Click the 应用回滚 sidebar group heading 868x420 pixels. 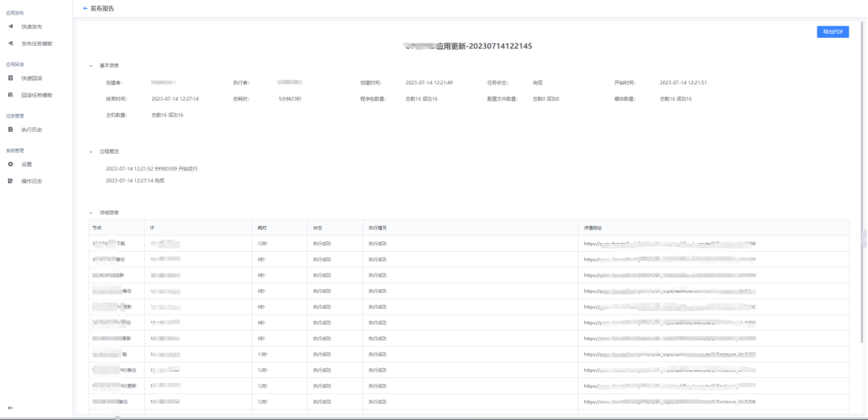tap(15, 64)
